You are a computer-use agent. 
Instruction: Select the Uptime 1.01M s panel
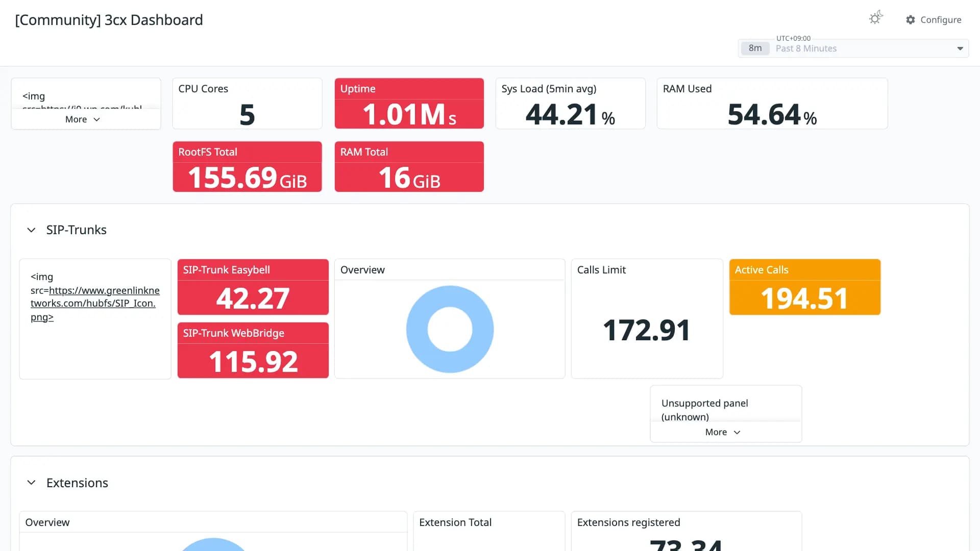(409, 103)
